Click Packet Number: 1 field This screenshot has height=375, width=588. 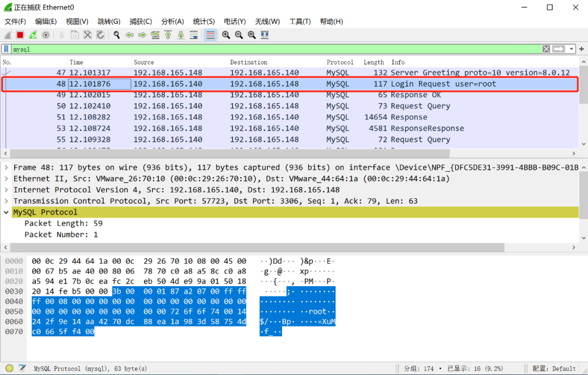point(61,234)
